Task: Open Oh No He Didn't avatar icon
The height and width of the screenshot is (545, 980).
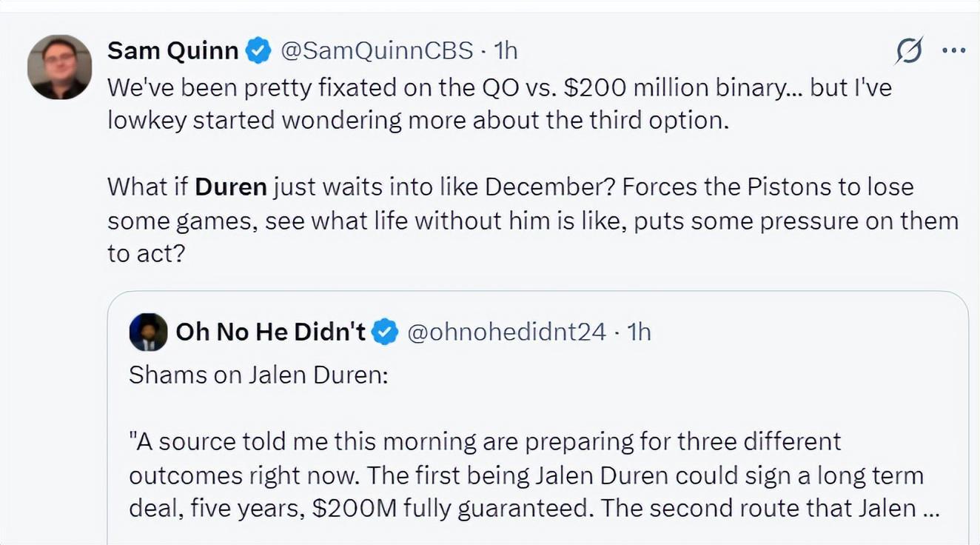Action: (x=148, y=332)
